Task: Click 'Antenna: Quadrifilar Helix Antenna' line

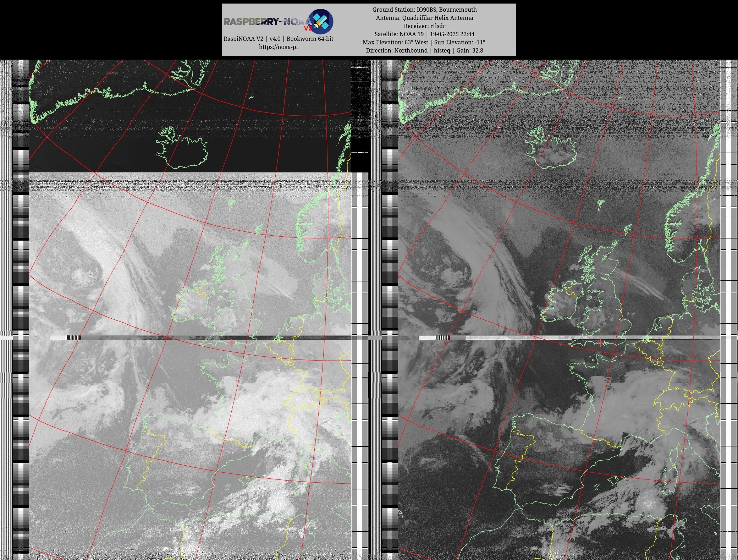Action: tap(424, 18)
